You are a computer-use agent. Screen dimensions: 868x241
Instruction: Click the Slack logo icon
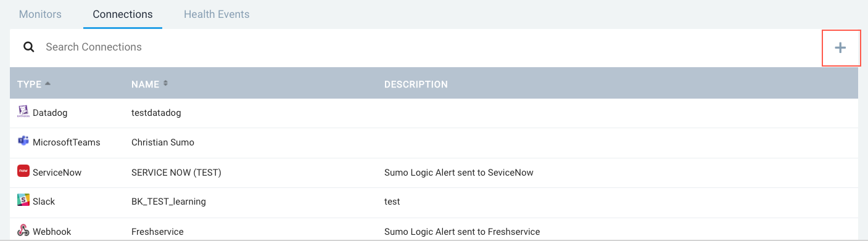(x=23, y=201)
